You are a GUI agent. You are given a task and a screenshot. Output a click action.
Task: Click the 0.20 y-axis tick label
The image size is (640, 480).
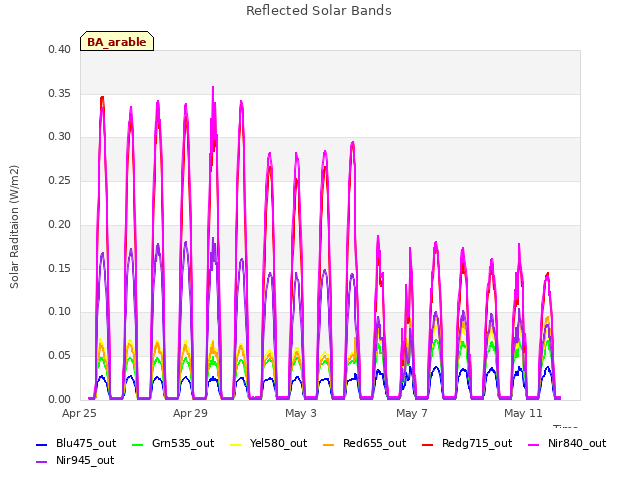(x=59, y=224)
